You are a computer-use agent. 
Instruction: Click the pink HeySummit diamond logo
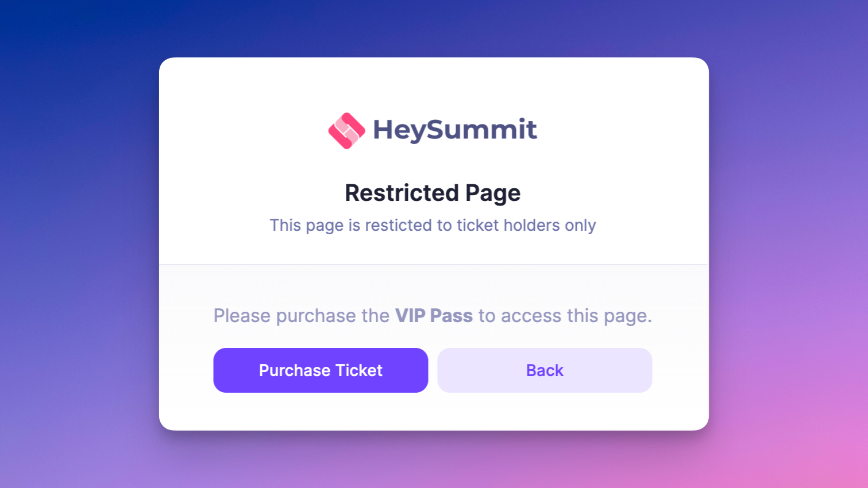tap(346, 131)
